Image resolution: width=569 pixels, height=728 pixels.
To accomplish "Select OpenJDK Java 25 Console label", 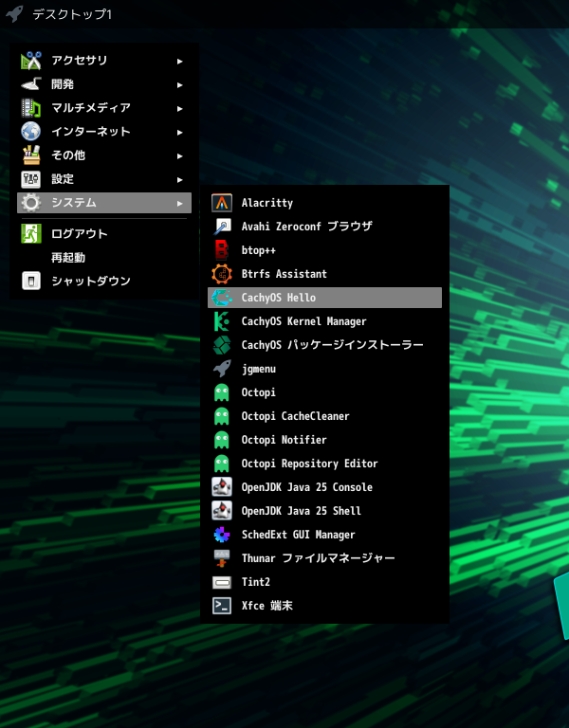I will coord(307,487).
